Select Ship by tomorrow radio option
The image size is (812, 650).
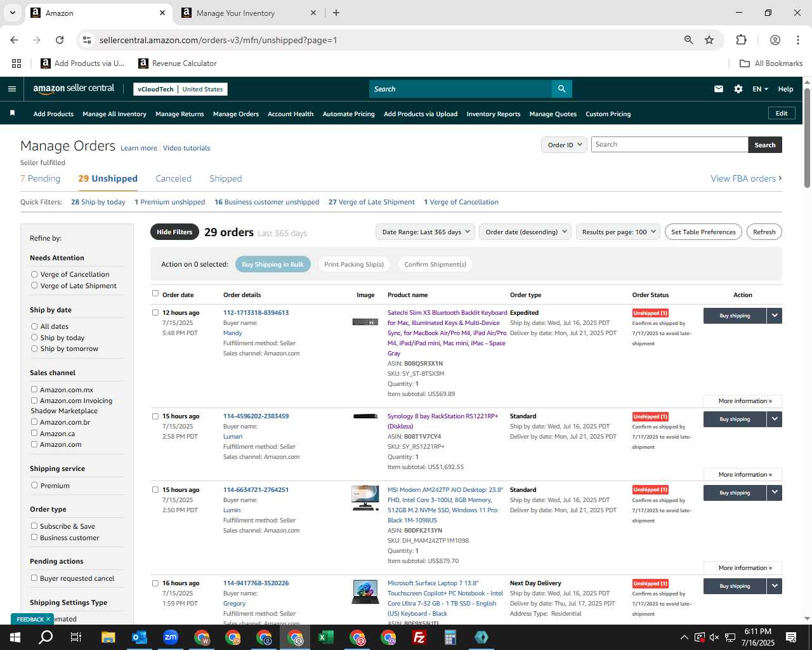point(34,348)
